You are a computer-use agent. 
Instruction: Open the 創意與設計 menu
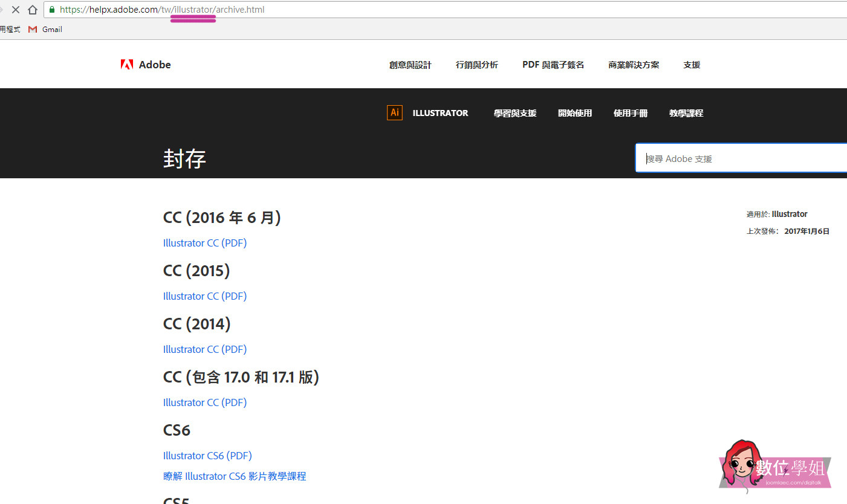tap(410, 65)
